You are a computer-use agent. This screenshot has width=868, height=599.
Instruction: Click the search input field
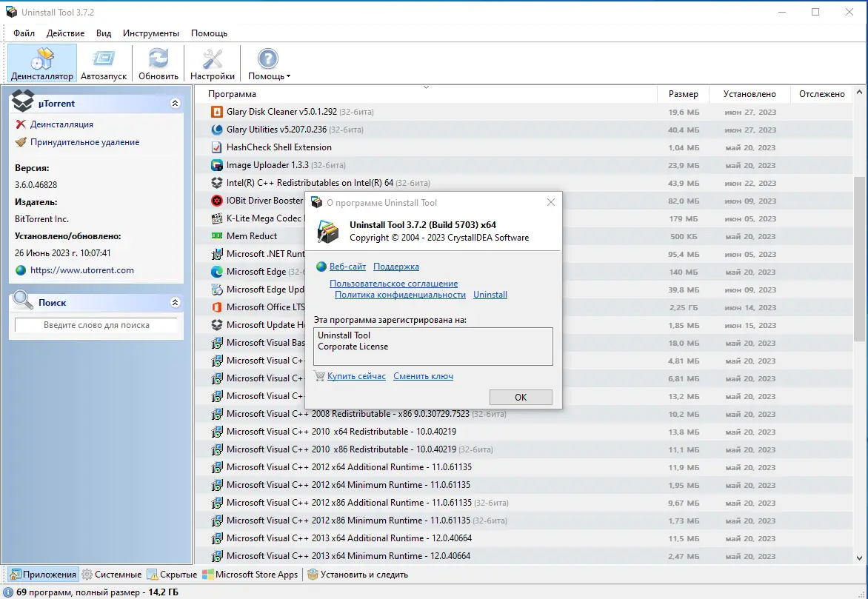96,324
